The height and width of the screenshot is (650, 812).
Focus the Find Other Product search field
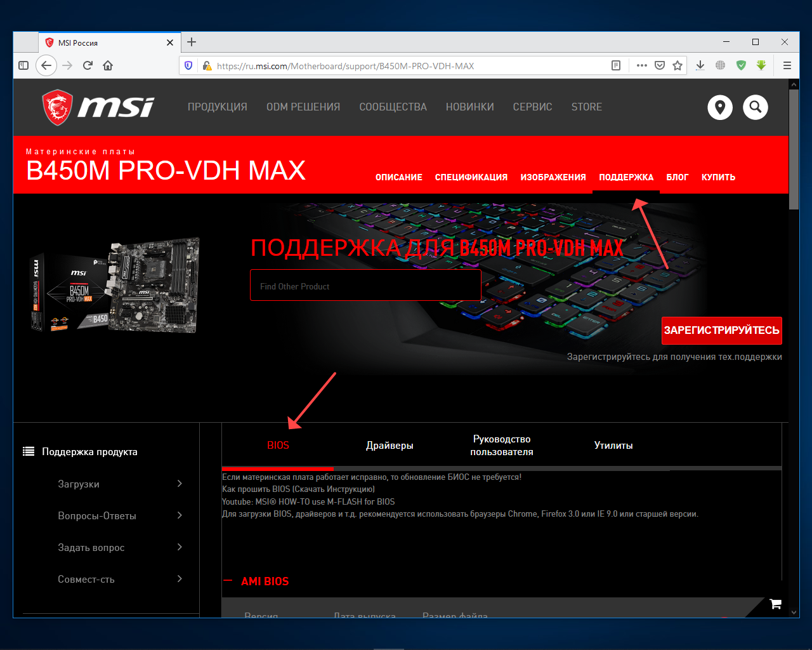tap(365, 286)
